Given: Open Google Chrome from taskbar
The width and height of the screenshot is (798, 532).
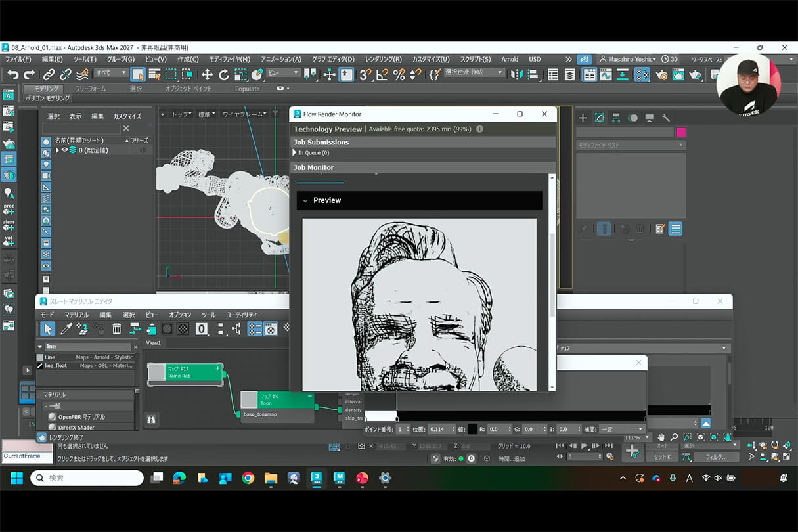Looking at the screenshot, I should click(x=248, y=478).
